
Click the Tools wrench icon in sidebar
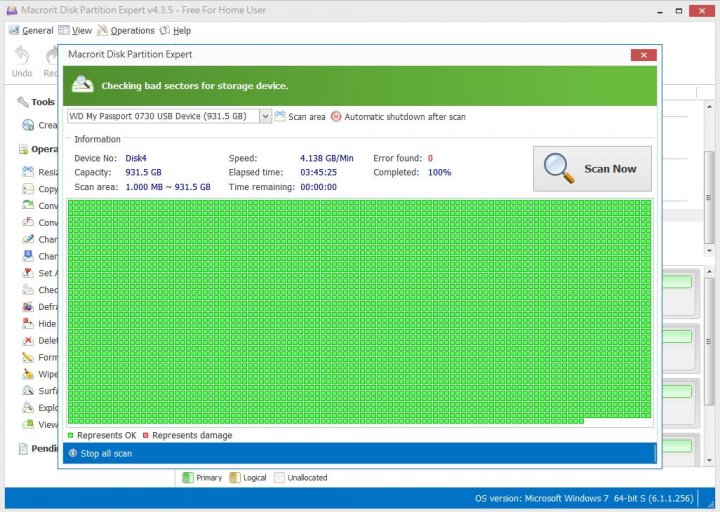tap(22, 101)
